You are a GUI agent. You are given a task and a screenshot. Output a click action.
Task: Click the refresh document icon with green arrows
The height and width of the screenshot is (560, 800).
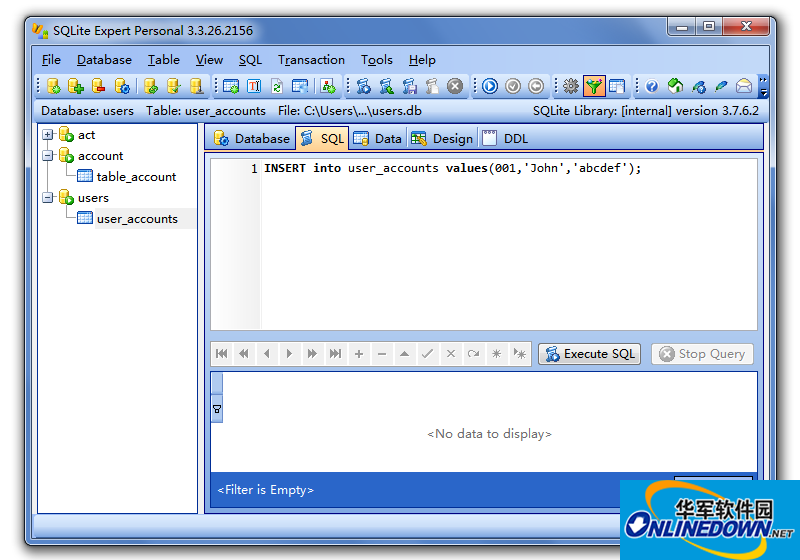tap(277, 86)
